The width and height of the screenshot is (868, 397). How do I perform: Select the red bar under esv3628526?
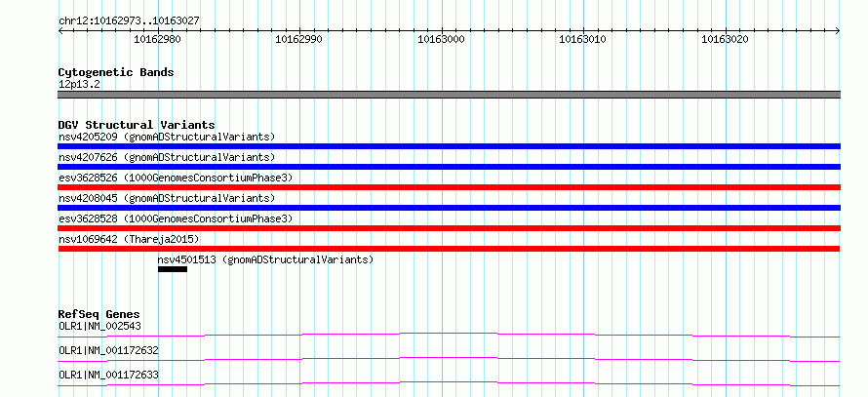click(449, 187)
